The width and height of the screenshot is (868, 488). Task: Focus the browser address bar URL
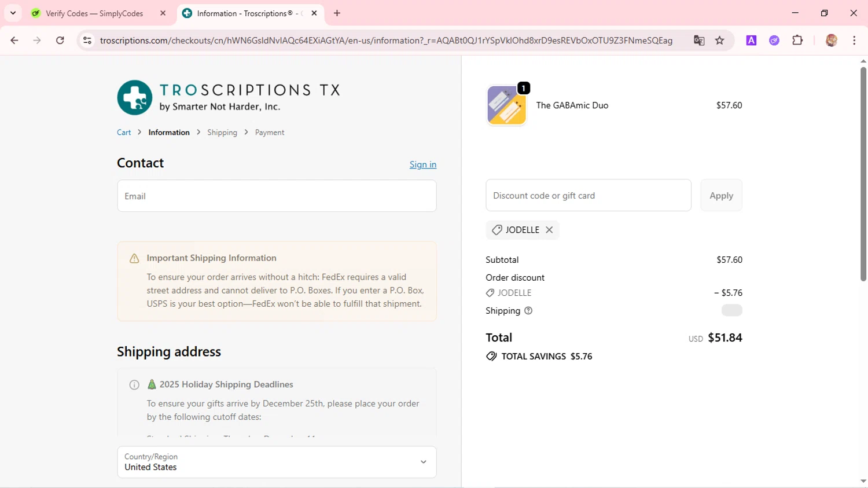pos(386,41)
